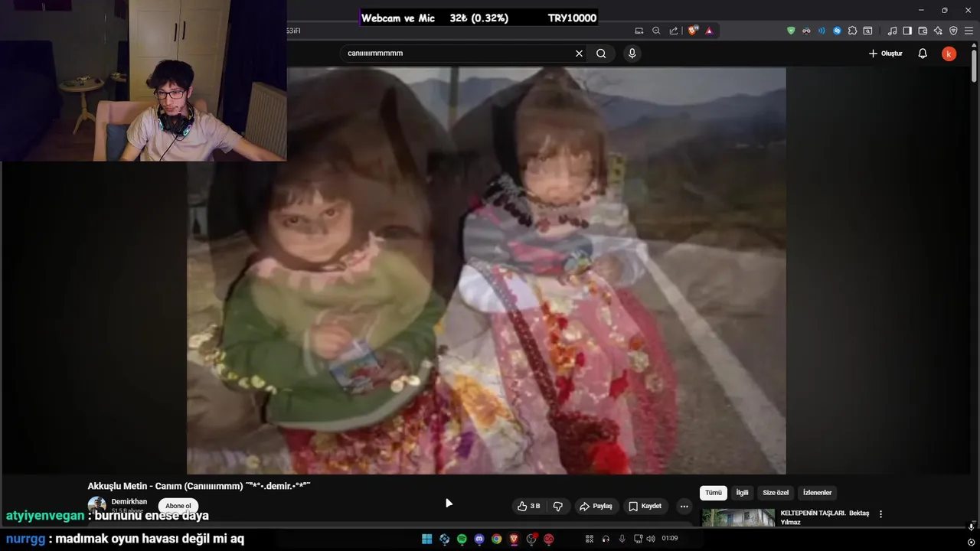Screen dimensions: 980x551
Task: Open OBS Studio from the taskbar
Action: tap(532, 539)
